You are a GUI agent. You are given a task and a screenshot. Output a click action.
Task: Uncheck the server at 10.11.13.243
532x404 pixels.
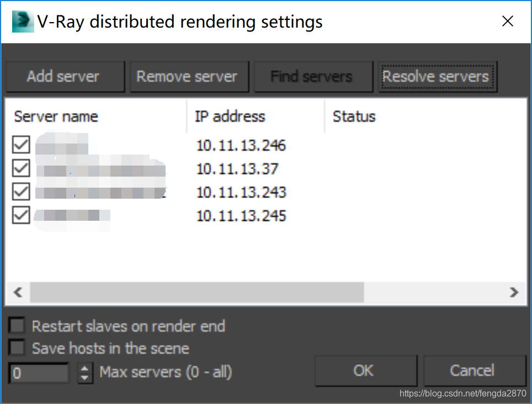21,192
